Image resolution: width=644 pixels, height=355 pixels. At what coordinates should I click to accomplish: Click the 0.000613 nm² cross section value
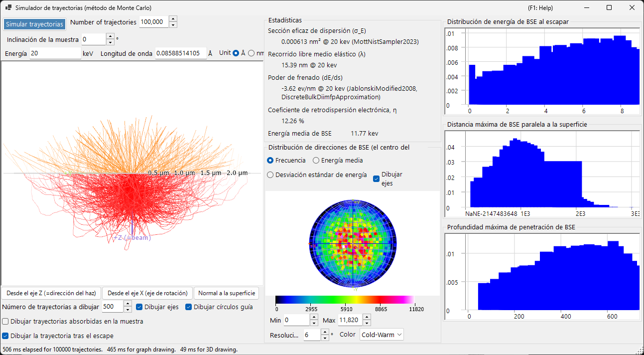350,42
